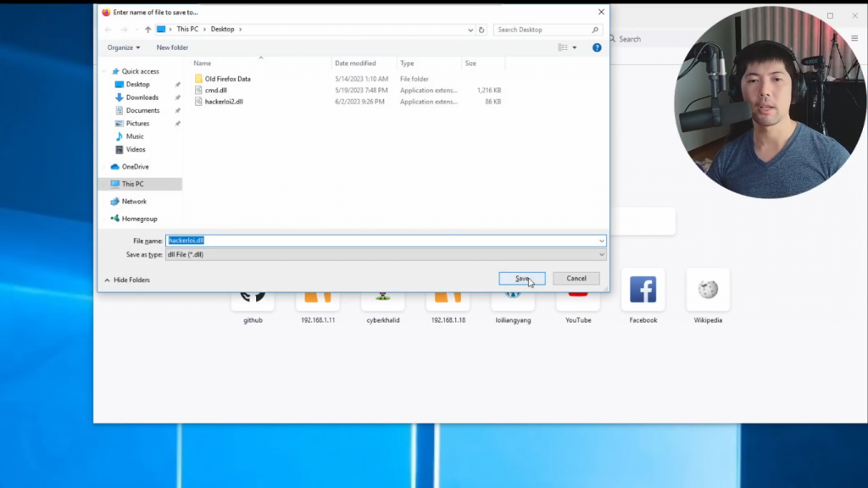Open Music in the sidebar
The width and height of the screenshot is (868, 488).
pos(135,136)
